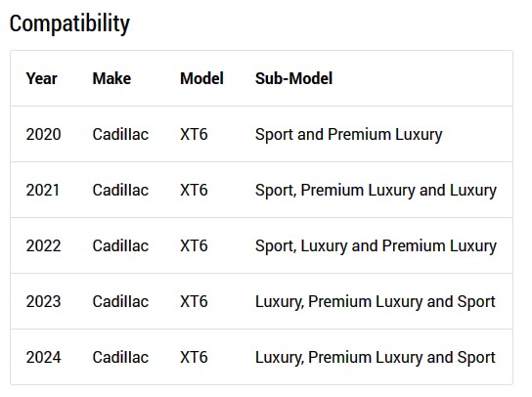Image resolution: width=532 pixels, height=397 pixels.
Task: Click XT6 in the 2021 row
Action: click(194, 190)
